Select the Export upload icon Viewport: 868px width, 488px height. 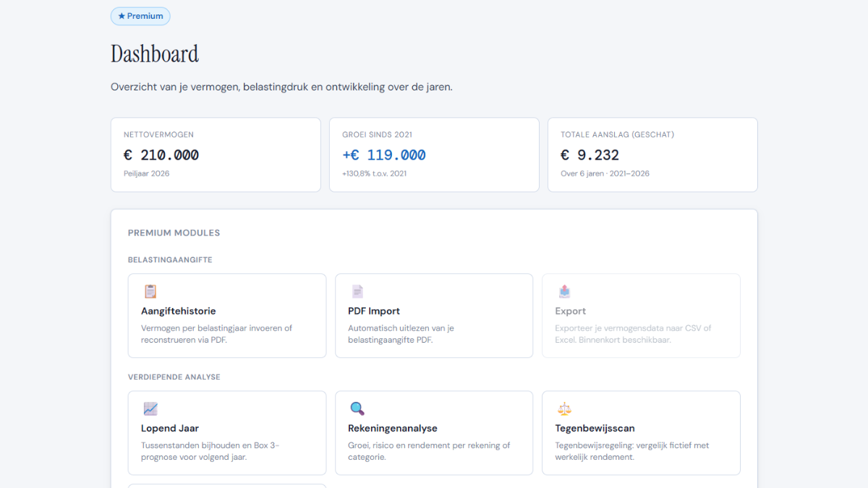click(x=564, y=291)
